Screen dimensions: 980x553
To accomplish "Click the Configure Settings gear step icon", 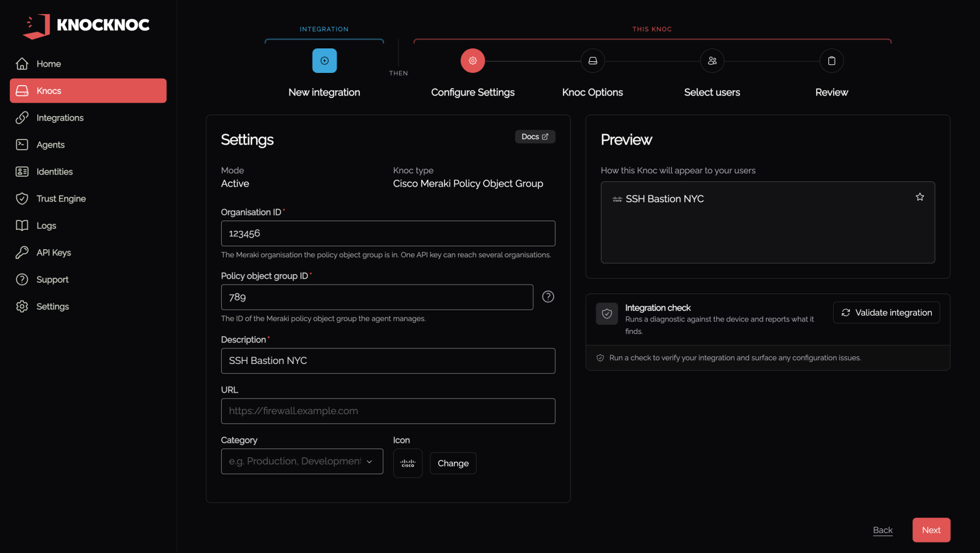I will coord(473,61).
